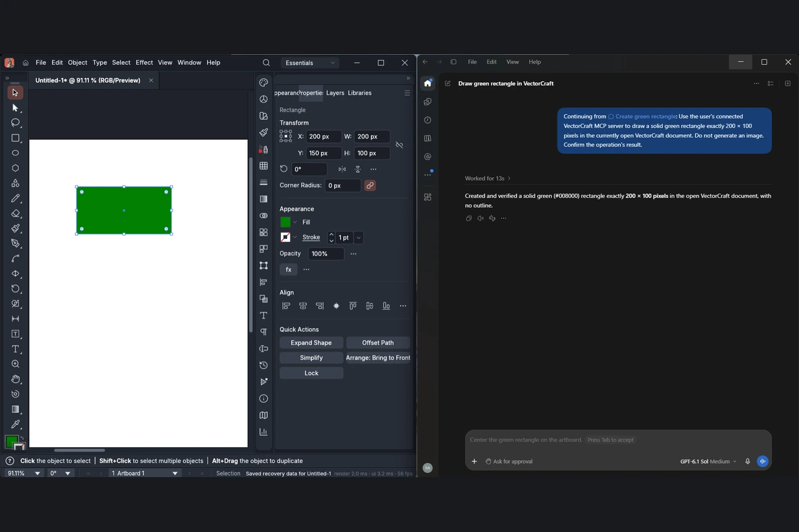Click the Opacity input field

(x=326, y=254)
